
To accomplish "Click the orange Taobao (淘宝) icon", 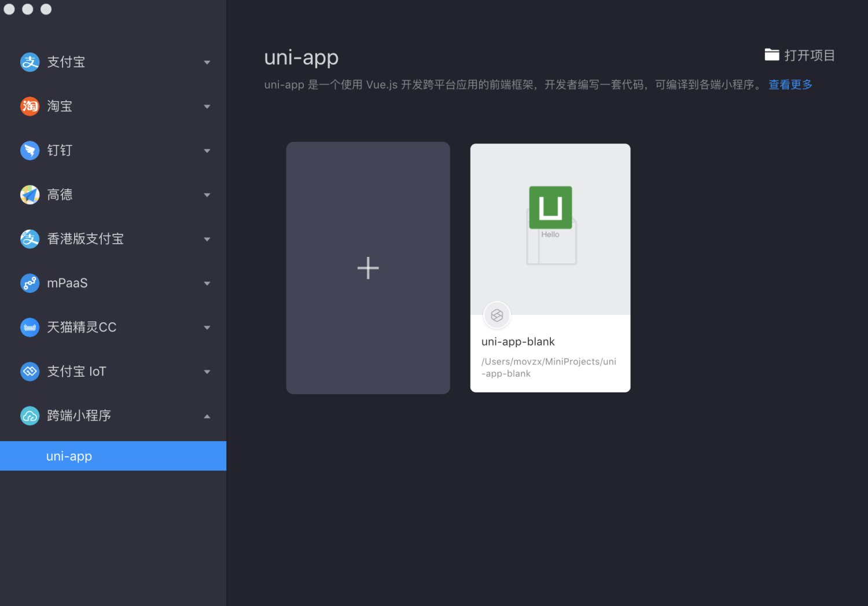I will pyautogui.click(x=30, y=106).
